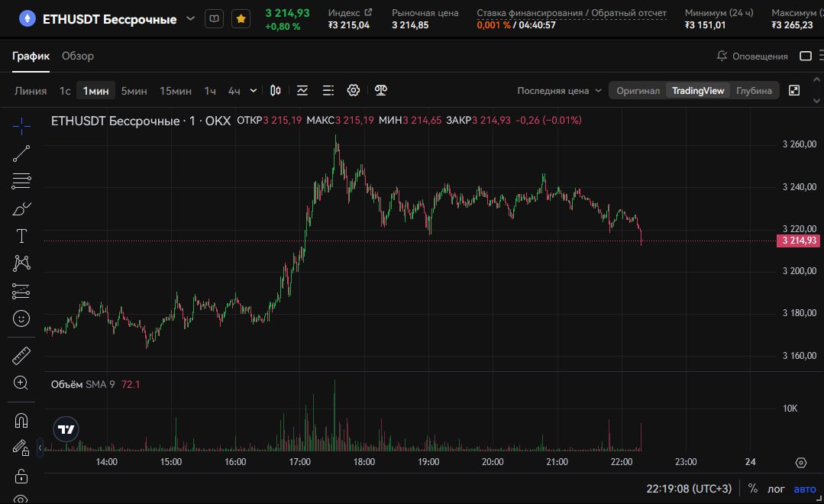Select the brush drawing tool

21,208
